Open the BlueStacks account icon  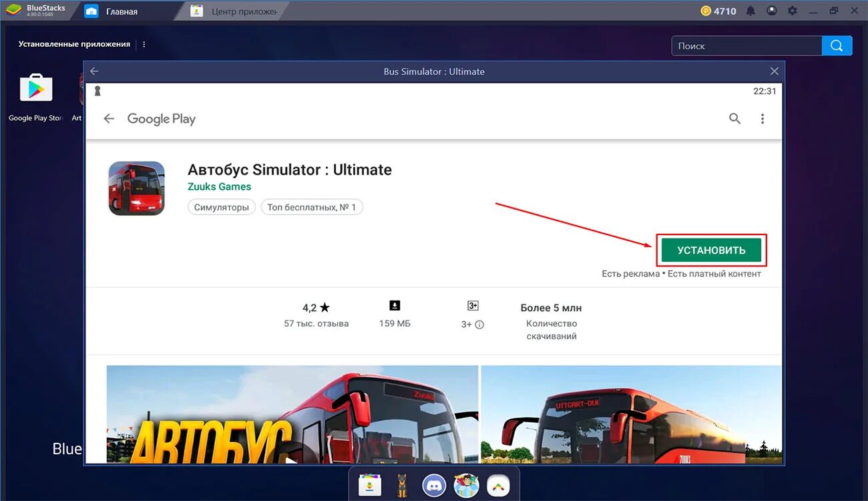click(x=771, y=11)
